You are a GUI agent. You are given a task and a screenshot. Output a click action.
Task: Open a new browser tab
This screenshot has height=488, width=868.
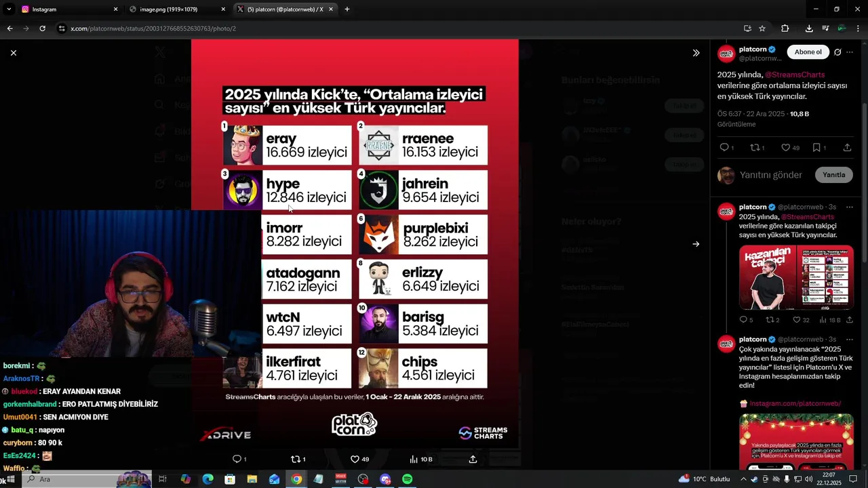[x=347, y=9]
